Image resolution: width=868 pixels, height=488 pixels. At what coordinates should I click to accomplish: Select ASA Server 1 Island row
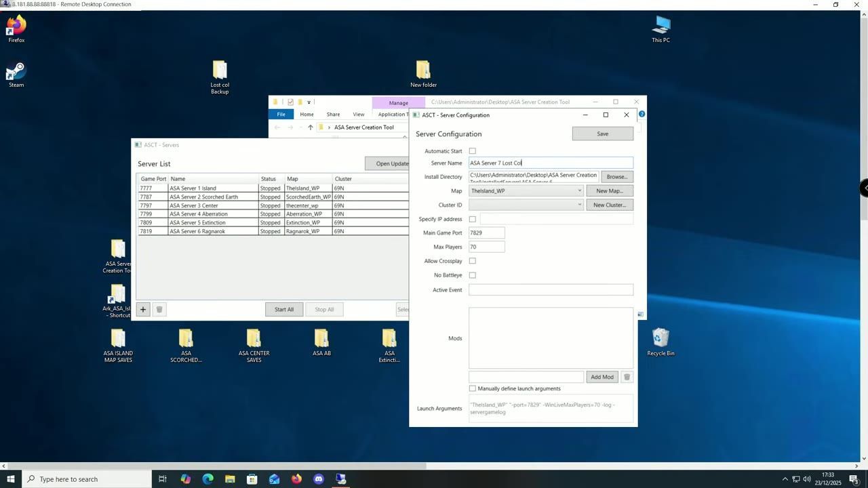click(273, 188)
